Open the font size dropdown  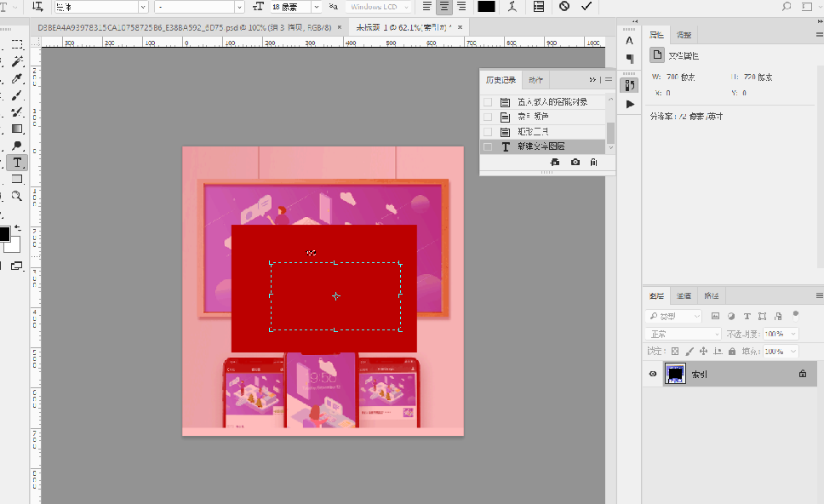tap(317, 7)
